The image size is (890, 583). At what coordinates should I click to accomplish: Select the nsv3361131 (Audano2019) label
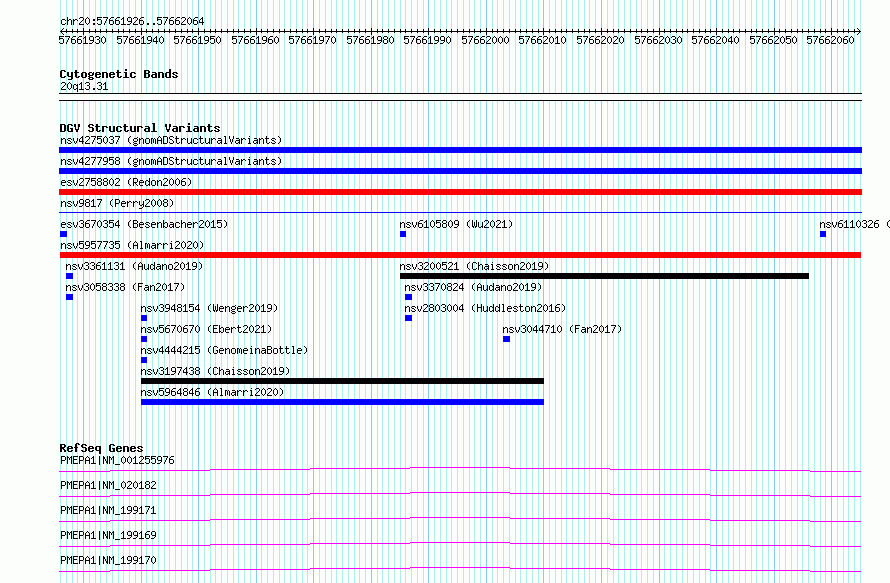[134, 266]
